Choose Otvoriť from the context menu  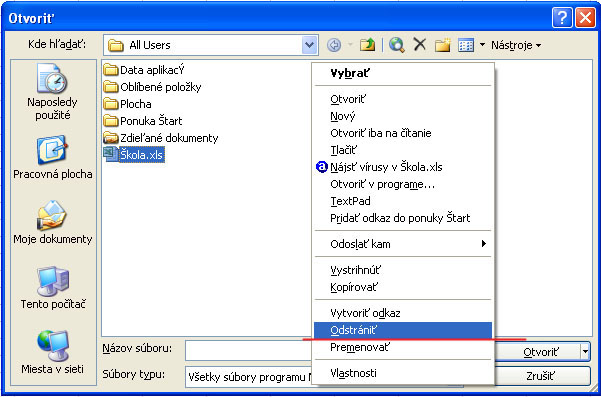(x=402, y=100)
